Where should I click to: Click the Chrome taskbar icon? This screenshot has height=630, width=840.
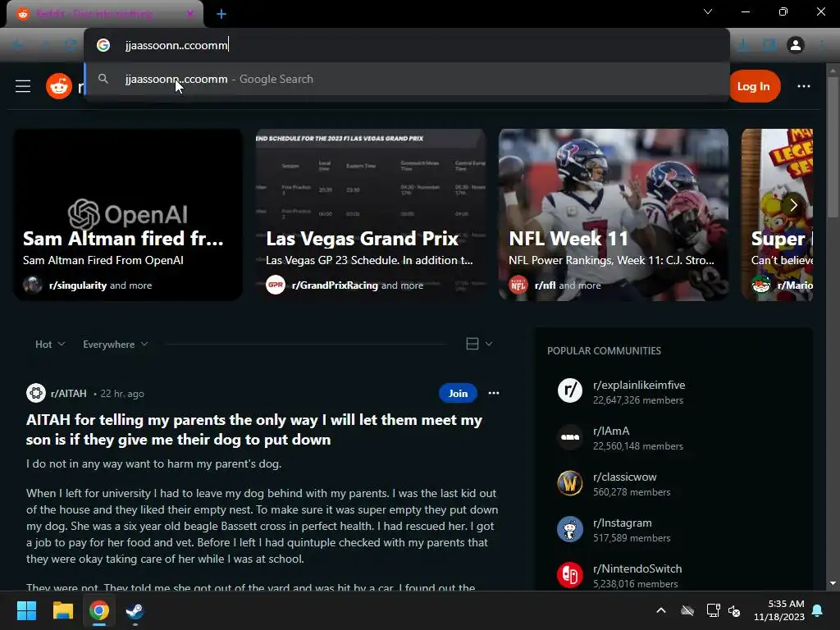tap(99, 610)
